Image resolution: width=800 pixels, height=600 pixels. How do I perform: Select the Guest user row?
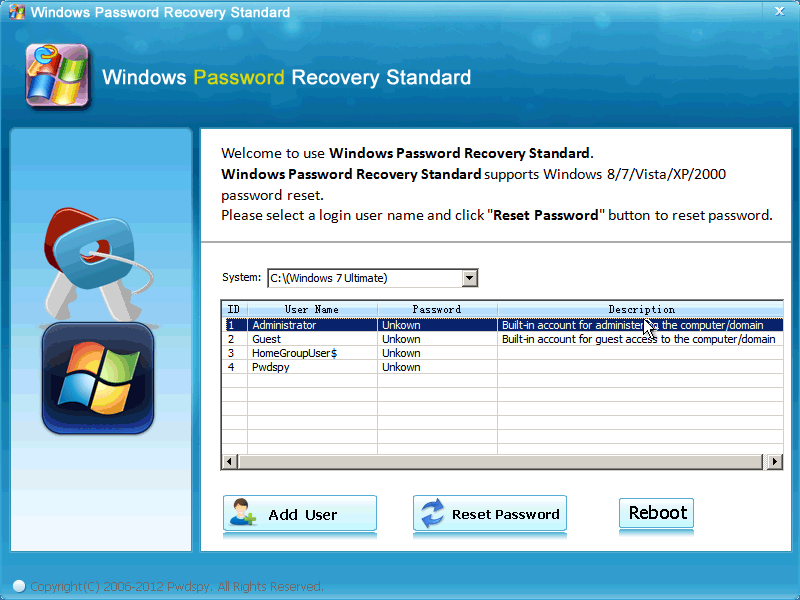[x=503, y=339]
